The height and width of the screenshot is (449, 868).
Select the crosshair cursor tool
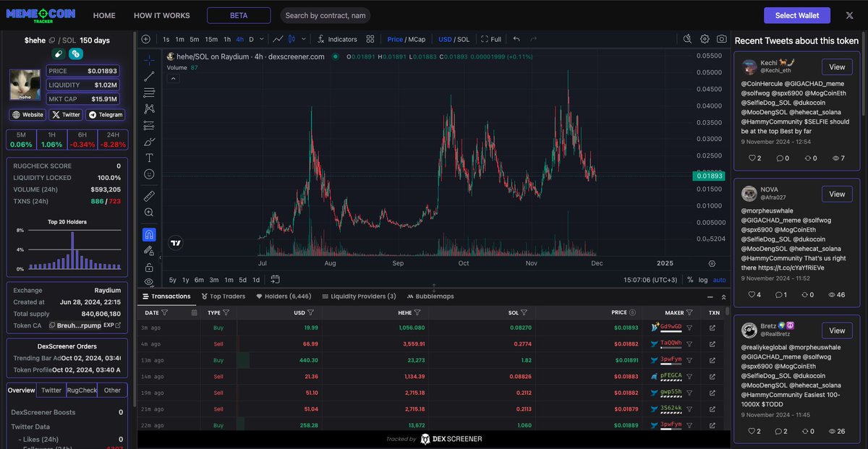coord(149,60)
